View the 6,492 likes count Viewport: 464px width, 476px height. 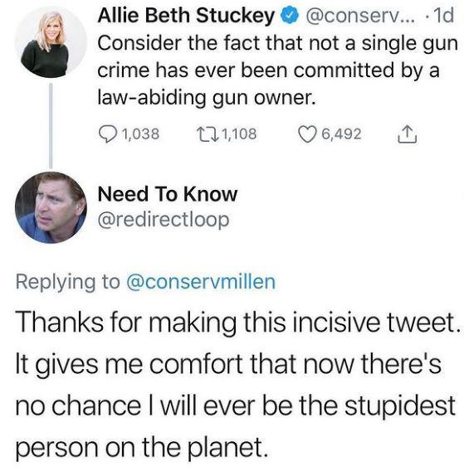[341, 134]
